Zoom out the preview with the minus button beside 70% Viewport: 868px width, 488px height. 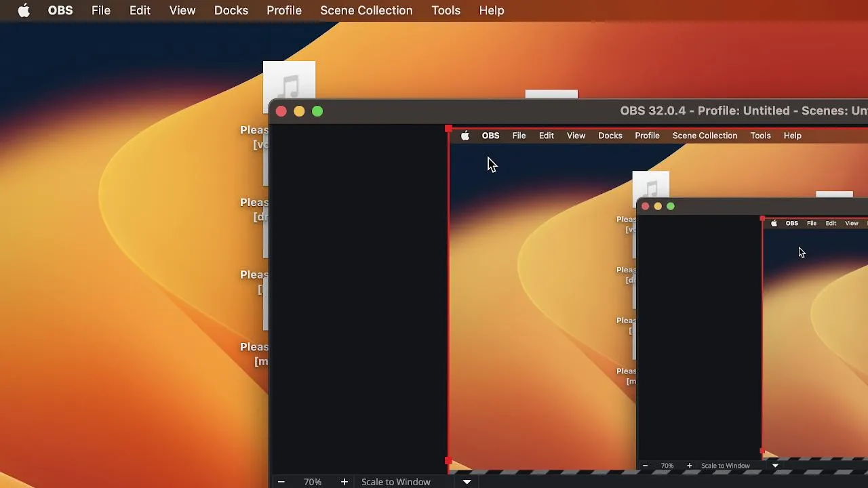281,482
